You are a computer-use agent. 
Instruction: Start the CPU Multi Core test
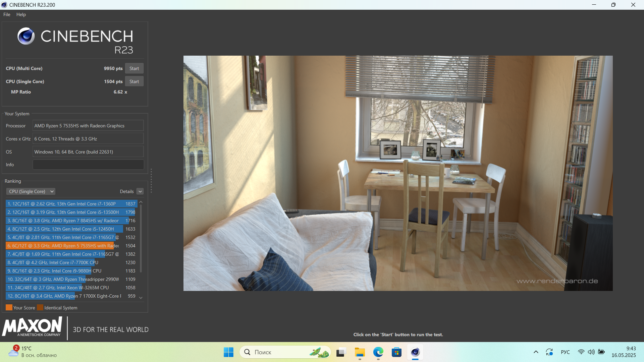click(x=134, y=68)
